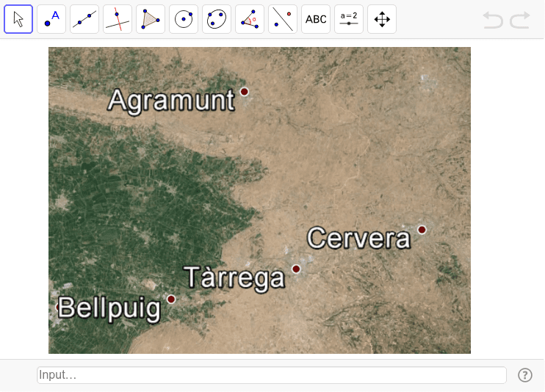The width and height of the screenshot is (545, 392).
Task: Select the Reflect about line tool
Action: pyautogui.click(x=283, y=19)
